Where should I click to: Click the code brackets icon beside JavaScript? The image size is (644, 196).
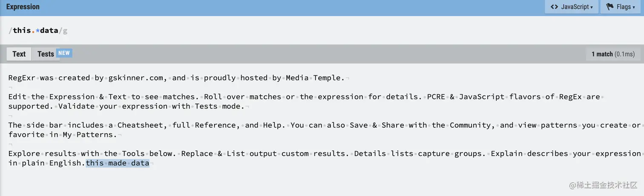click(x=554, y=7)
